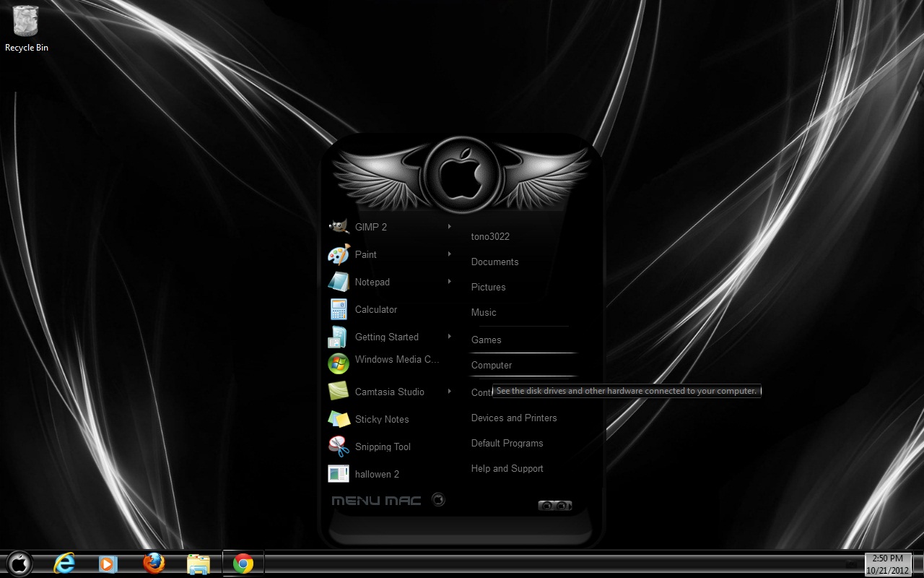
Task: Launch the Snipping Tool
Action: pyautogui.click(x=383, y=447)
